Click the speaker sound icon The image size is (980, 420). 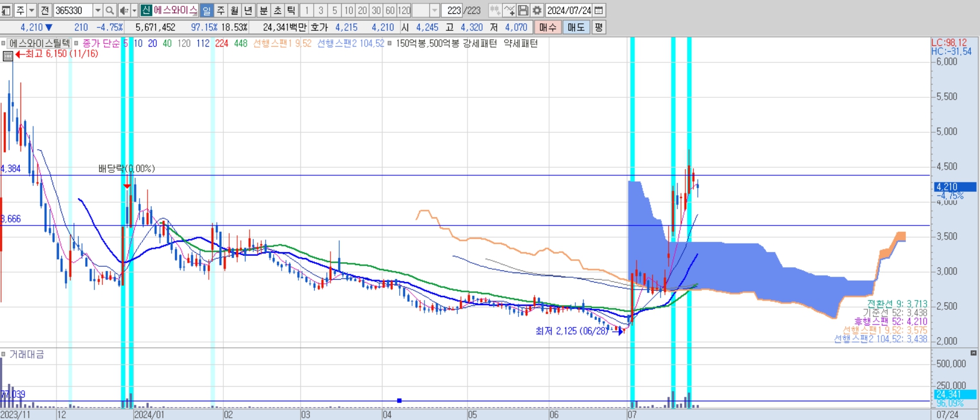click(124, 10)
